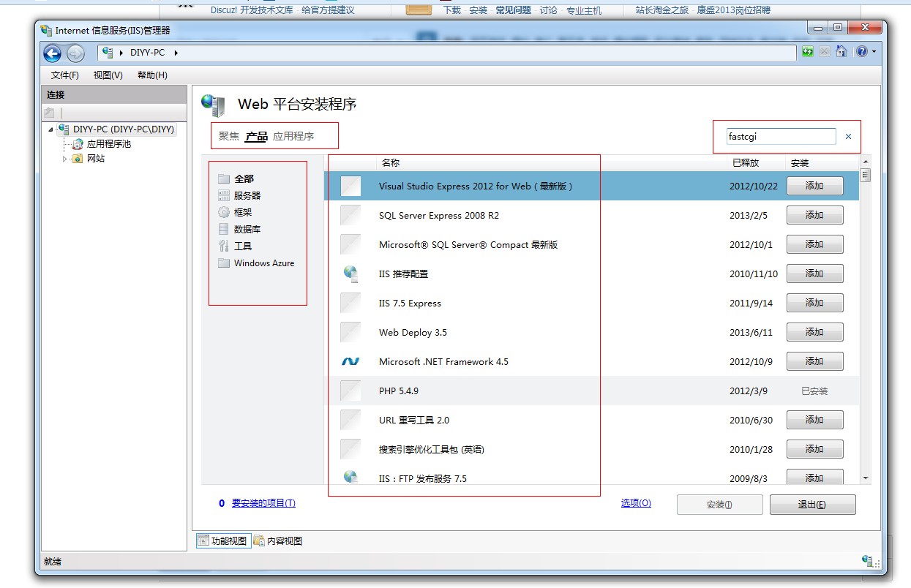Add Visual Studio Express 2012 for Web
This screenshot has width=911, height=588.
(814, 186)
